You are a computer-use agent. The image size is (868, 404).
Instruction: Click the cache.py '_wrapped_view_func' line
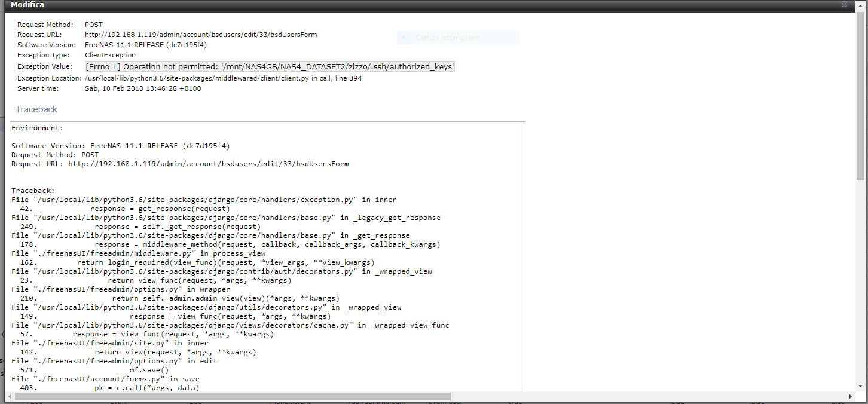(x=230, y=325)
